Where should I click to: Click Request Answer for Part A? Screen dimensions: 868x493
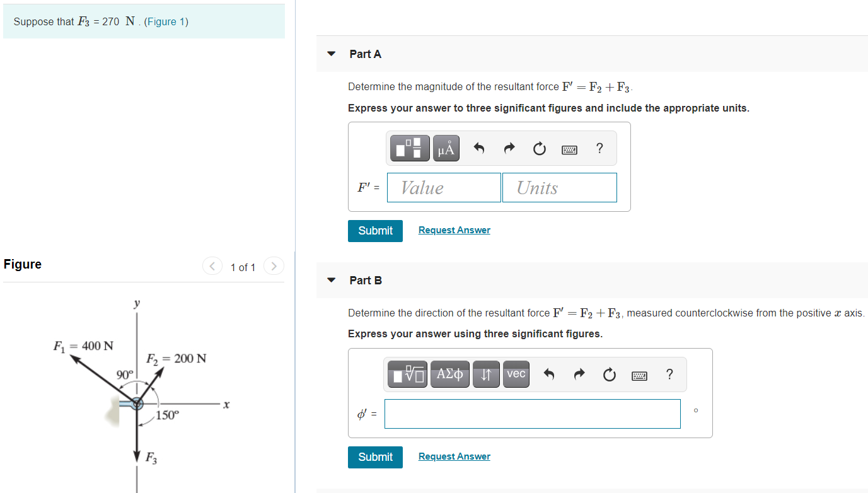coord(454,229)
